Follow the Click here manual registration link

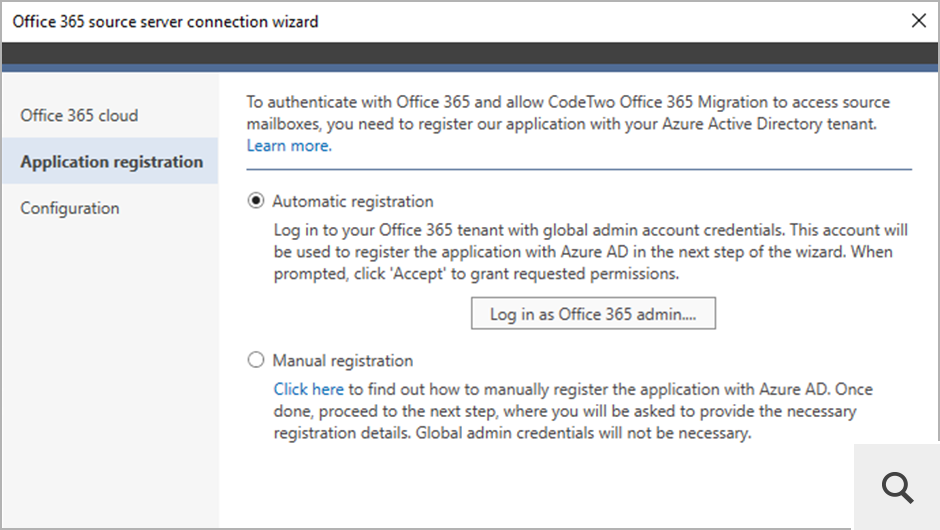coord(309,389)
